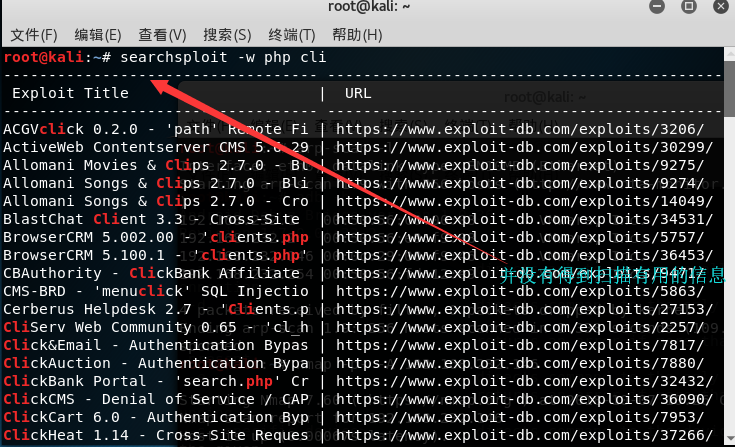Open exploit-db link for exploits/9275
735x447 pixels.
coord(520,165)
